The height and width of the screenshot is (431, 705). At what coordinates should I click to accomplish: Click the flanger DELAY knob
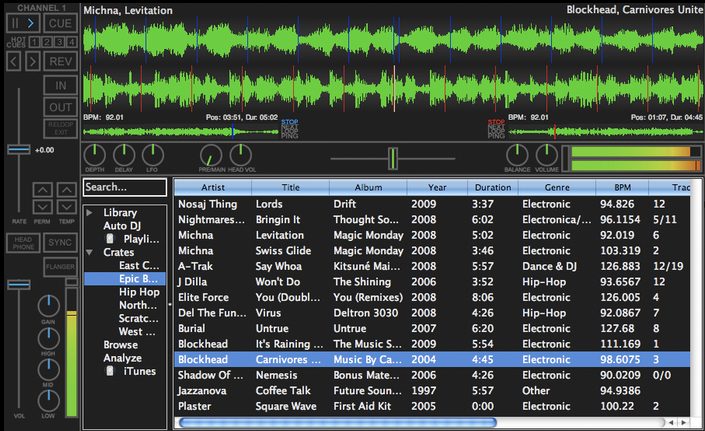coord(123,154)
